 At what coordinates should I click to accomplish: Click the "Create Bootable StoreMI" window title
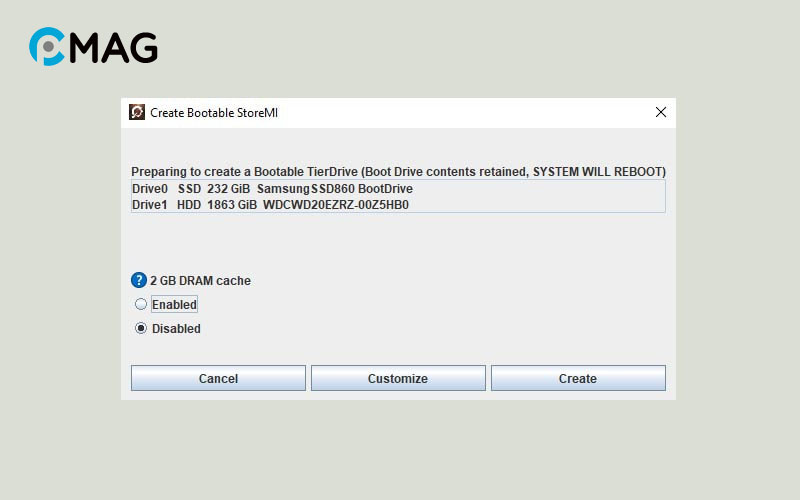[214, 113]
